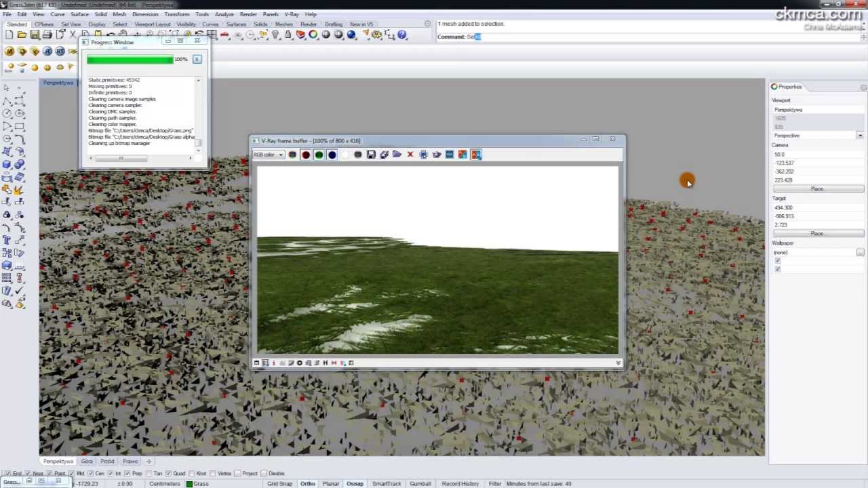Click the green render progress bar
This screenshot has height=488, width=868.
coord(130,60)
